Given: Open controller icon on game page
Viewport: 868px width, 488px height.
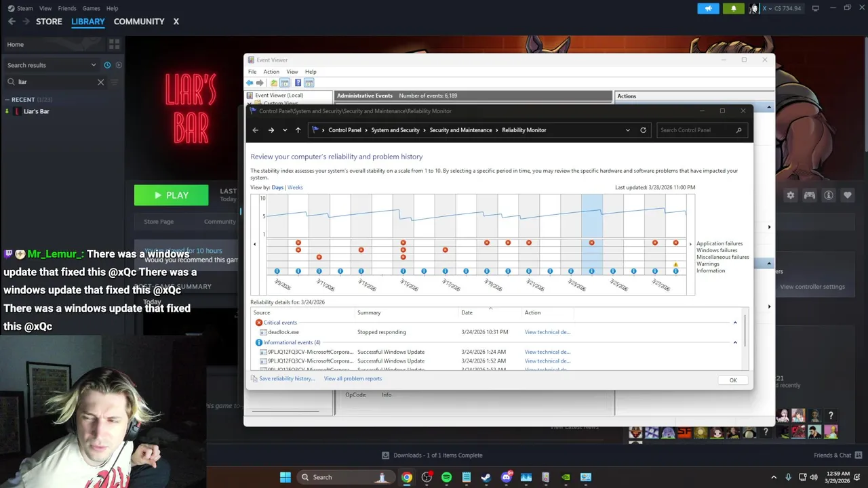Looking at the screenshot, I should 809,195.
